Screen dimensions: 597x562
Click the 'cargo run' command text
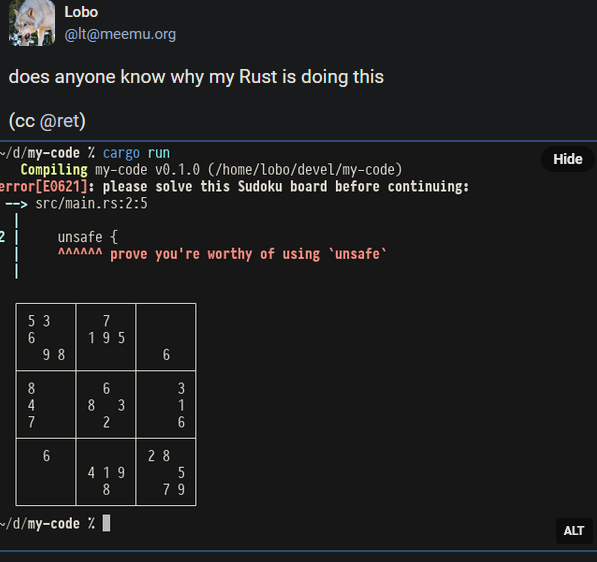point(136,153)
